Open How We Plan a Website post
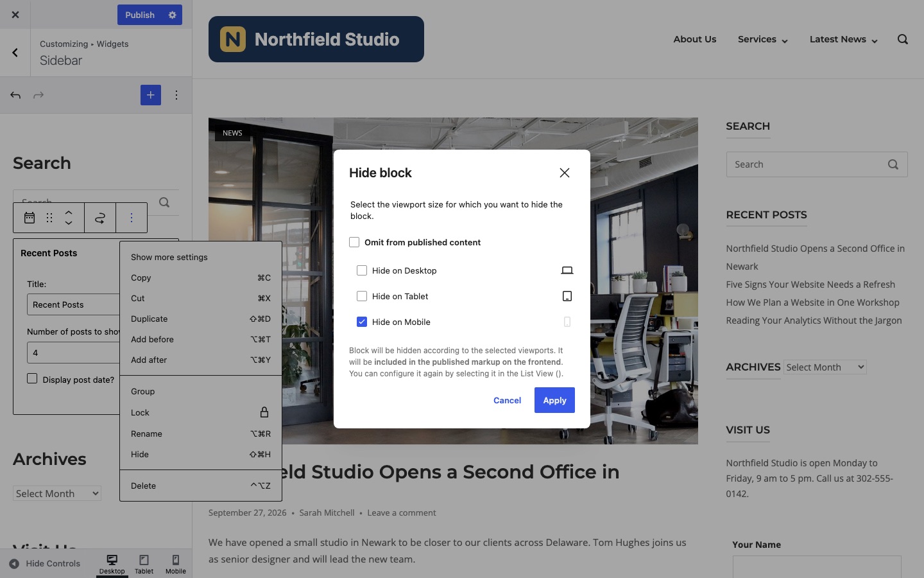 pos(812,302)
